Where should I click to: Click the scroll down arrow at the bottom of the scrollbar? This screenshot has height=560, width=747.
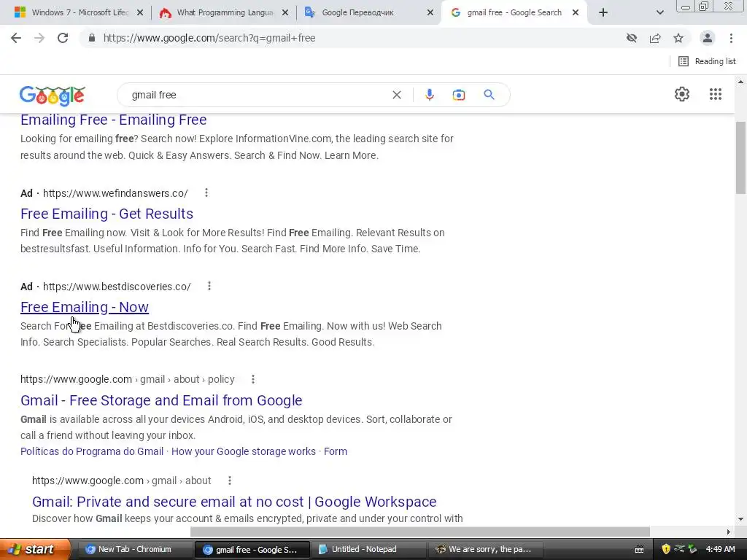coord(740,519)
